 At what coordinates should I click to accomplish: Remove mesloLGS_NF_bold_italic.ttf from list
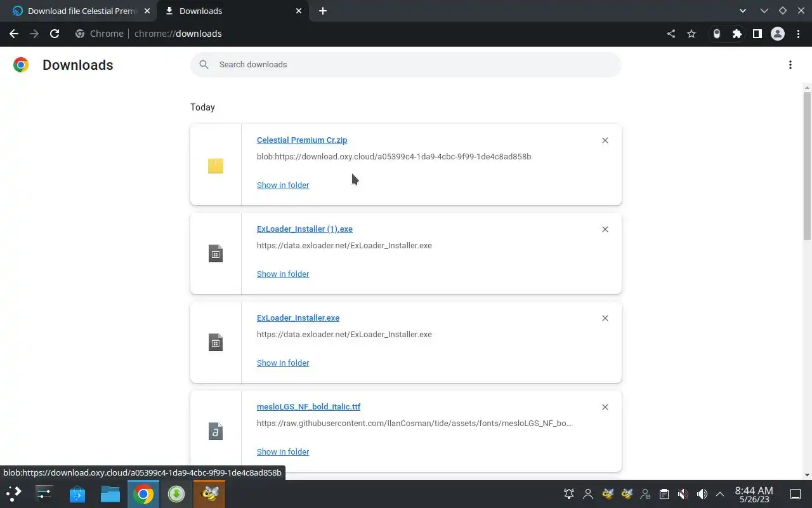(605, 407)
